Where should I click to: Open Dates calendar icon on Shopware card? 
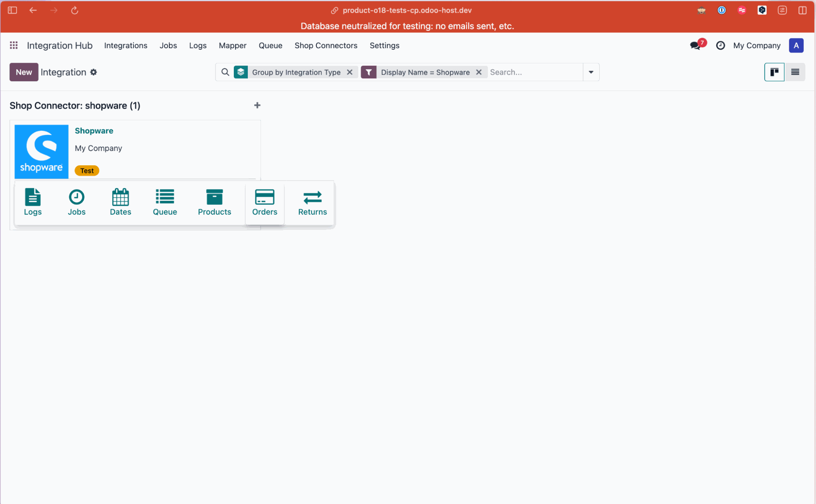(120, 202)
